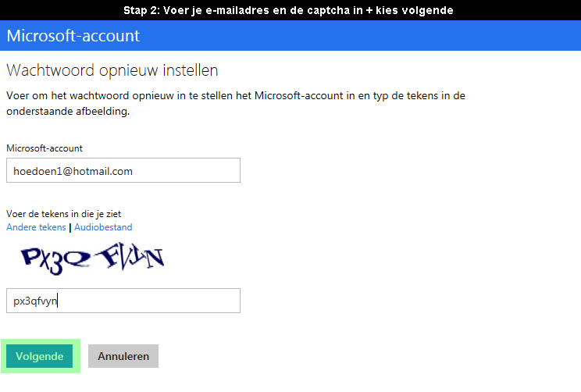Viewport: 581px width, 392px height.
Task: Click the 'onderstaande afbeelding' instruction line
Action: (68, 111)
